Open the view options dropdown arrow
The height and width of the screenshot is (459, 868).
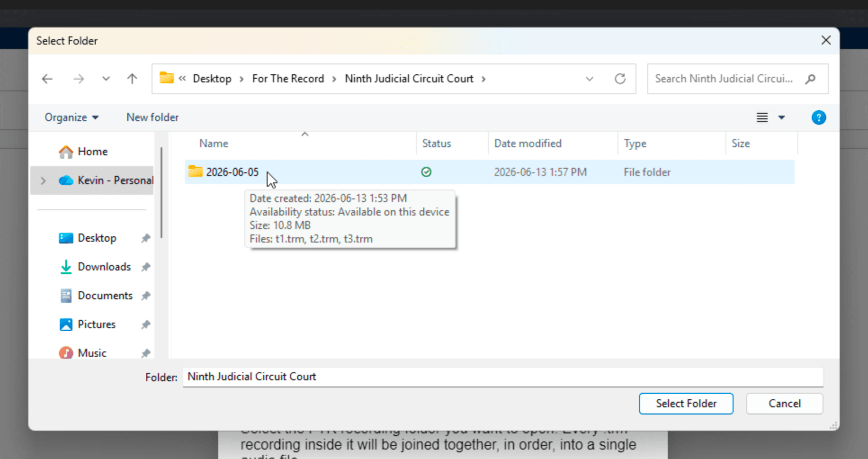[782, 117]
